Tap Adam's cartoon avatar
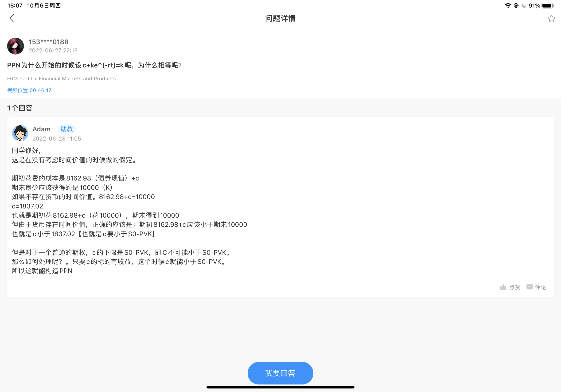Image resolution: width=561 pixels, height=392 pixels. (20, 133)
